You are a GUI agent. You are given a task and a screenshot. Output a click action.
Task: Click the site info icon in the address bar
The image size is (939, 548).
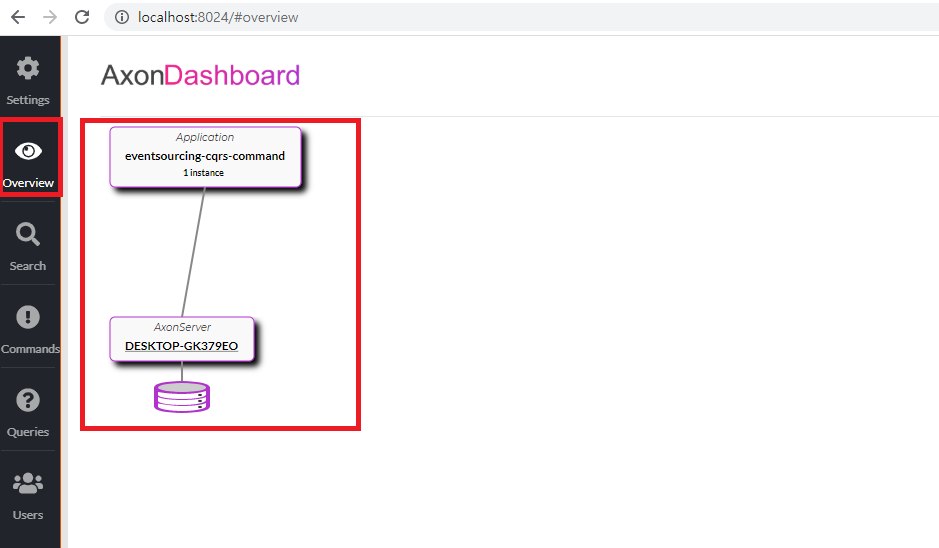122,17
